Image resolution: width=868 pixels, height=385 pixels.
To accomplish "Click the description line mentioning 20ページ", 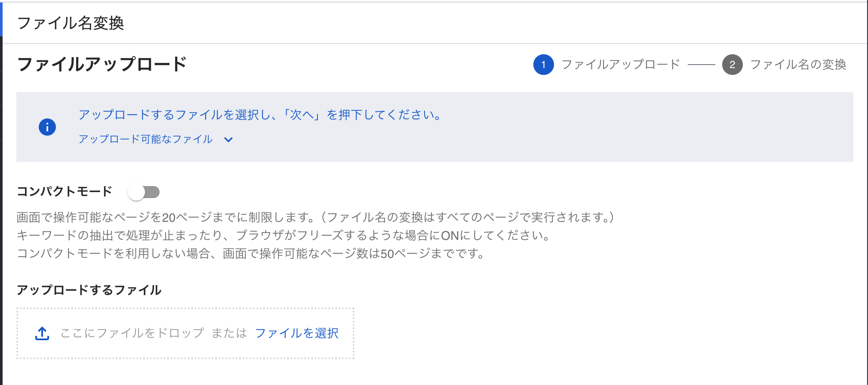I will tap(315, 217).
